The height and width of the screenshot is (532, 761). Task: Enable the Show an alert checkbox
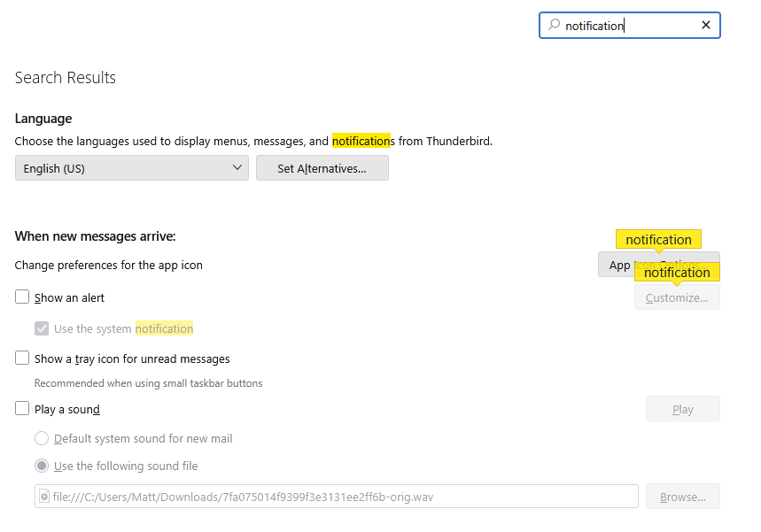pyautogui.click(x=23, y=297)
